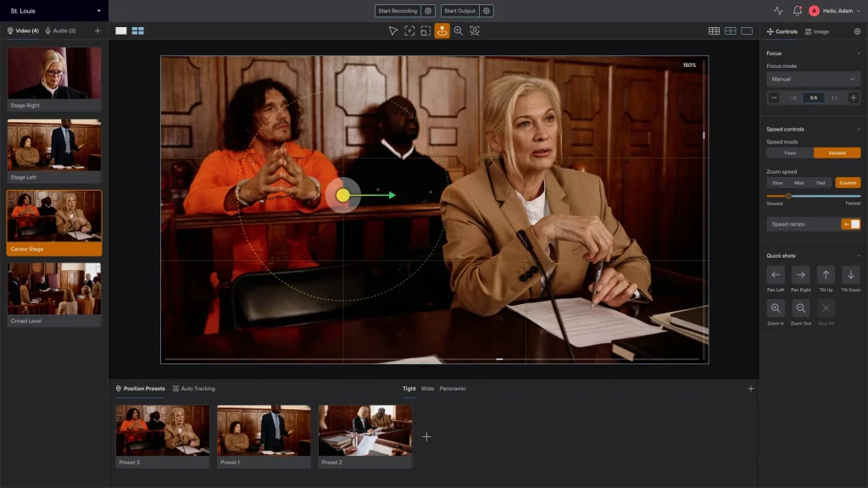Image resolution: width=868 pixels, height=488 pixels.
Task: Open the Hello, Adam account menu
Action: (835, 10)
